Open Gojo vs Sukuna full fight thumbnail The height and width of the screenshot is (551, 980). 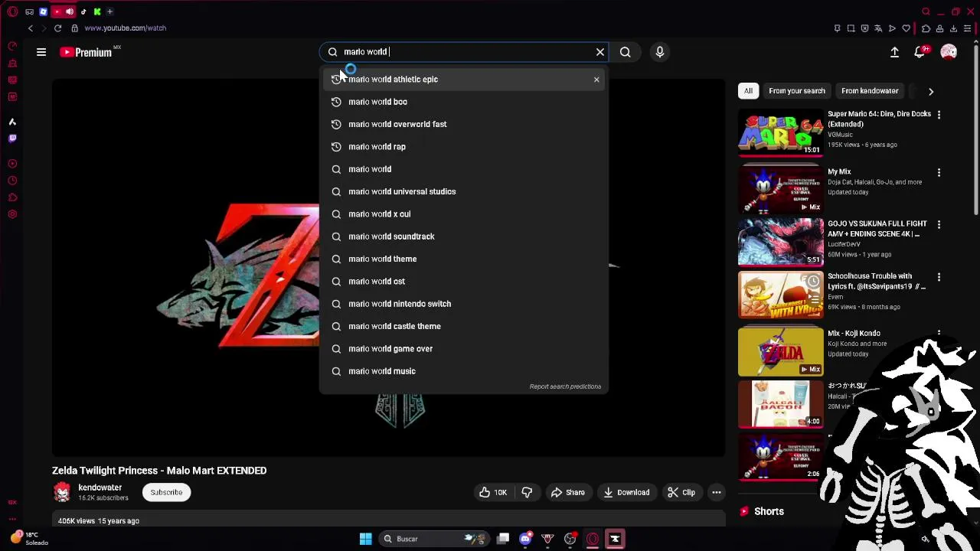(780, 242)
